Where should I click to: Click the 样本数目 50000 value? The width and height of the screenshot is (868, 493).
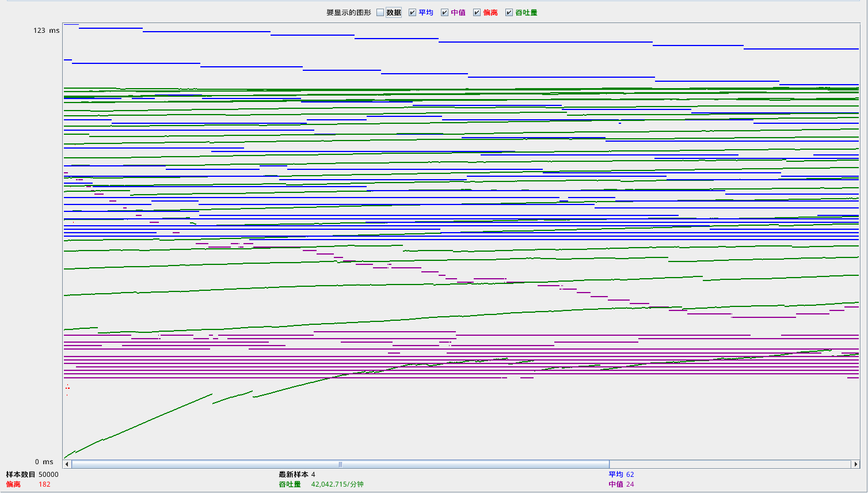click(48, 475)
